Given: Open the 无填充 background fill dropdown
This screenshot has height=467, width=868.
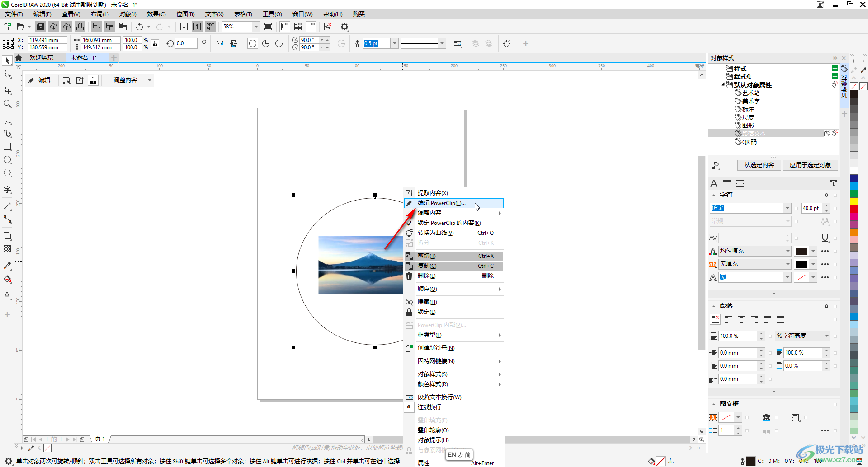Looking at the screenshot, I should pos(788,264).
